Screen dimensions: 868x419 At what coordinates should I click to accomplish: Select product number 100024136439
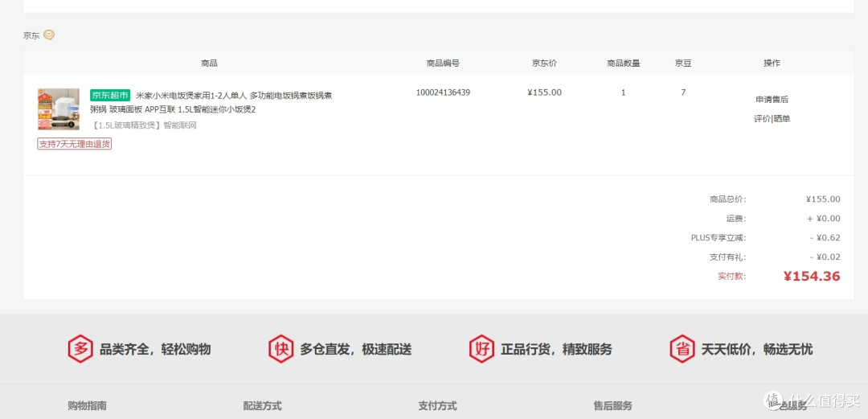pos(443,92)
